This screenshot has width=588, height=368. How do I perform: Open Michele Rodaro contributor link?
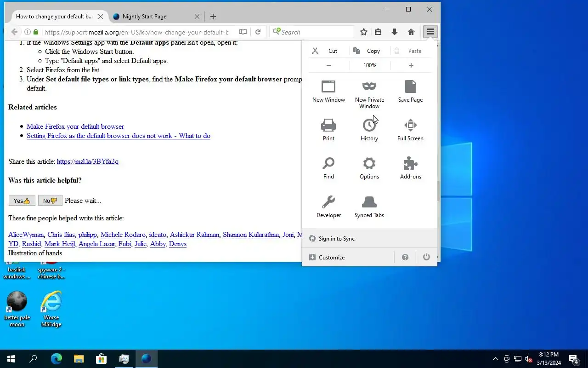tap(123, 235)
